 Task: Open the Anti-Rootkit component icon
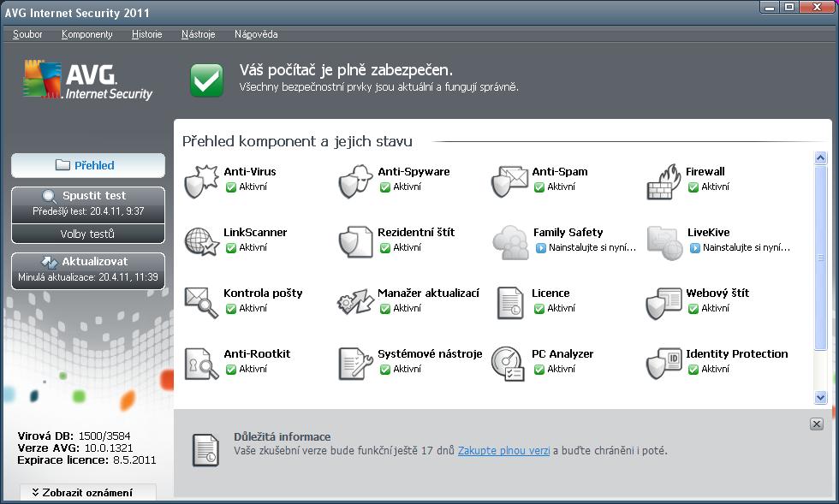[201, 363]
